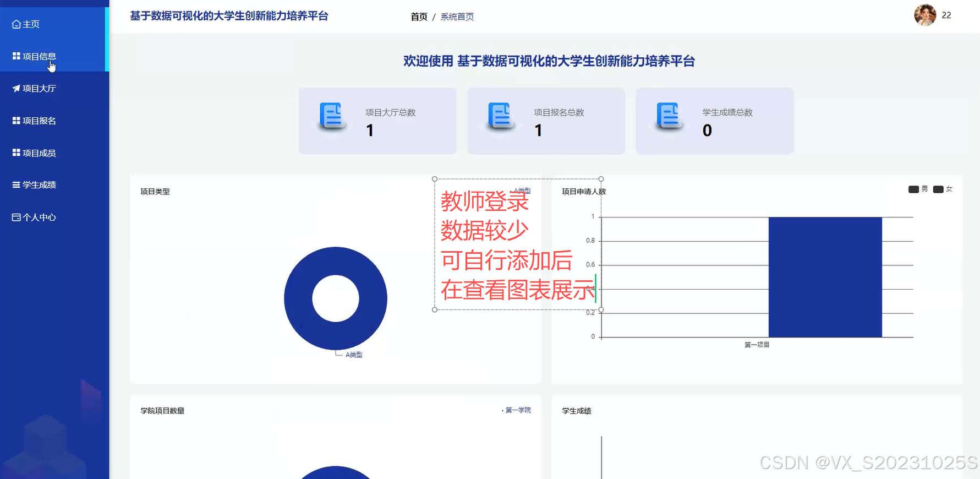Click the grid icon beside 项目报名
This screenshot has height=479, width=980.
[17, 121]
